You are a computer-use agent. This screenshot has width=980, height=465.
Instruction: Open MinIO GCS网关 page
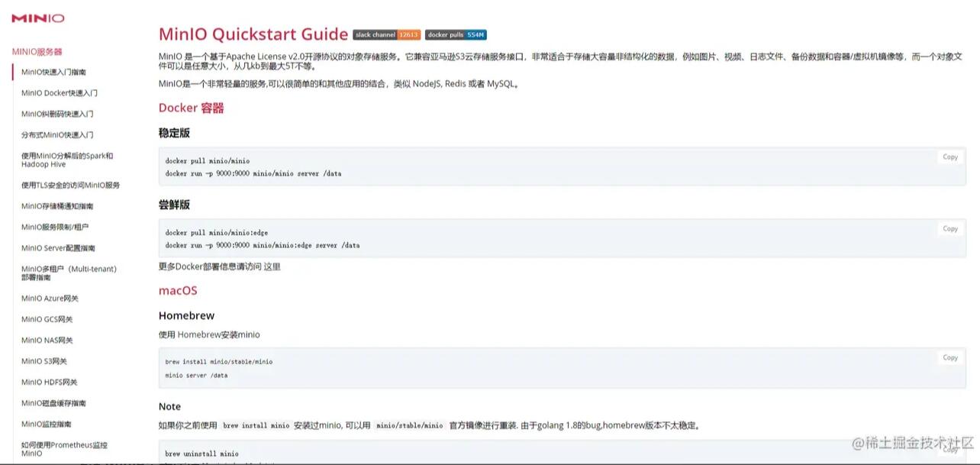[x=47, y=319]
